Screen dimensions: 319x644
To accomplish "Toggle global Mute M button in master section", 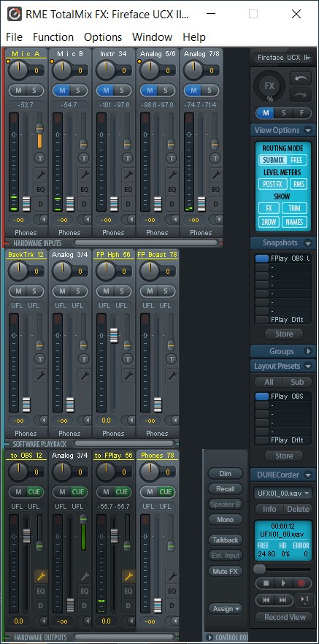I will [x=266, y=112].
